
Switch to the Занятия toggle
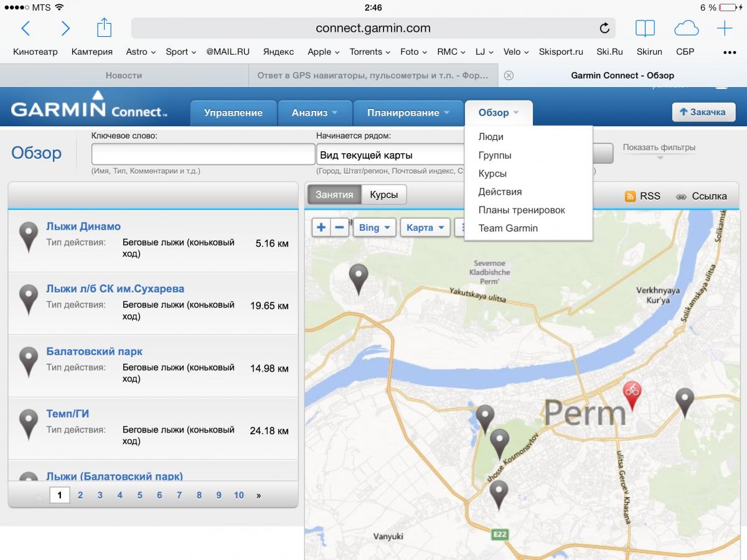point(334,195)
